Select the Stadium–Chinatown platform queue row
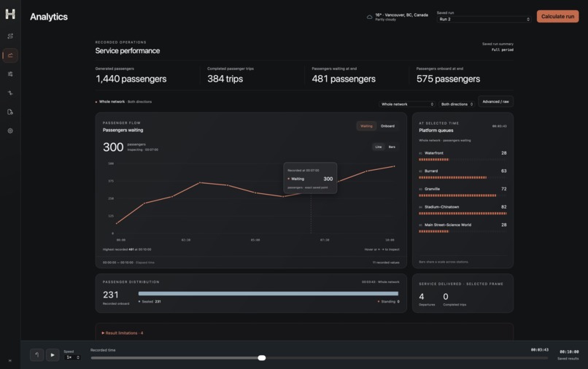The height and width of the screenshot is (369, 588). click(x=463, y=210)
